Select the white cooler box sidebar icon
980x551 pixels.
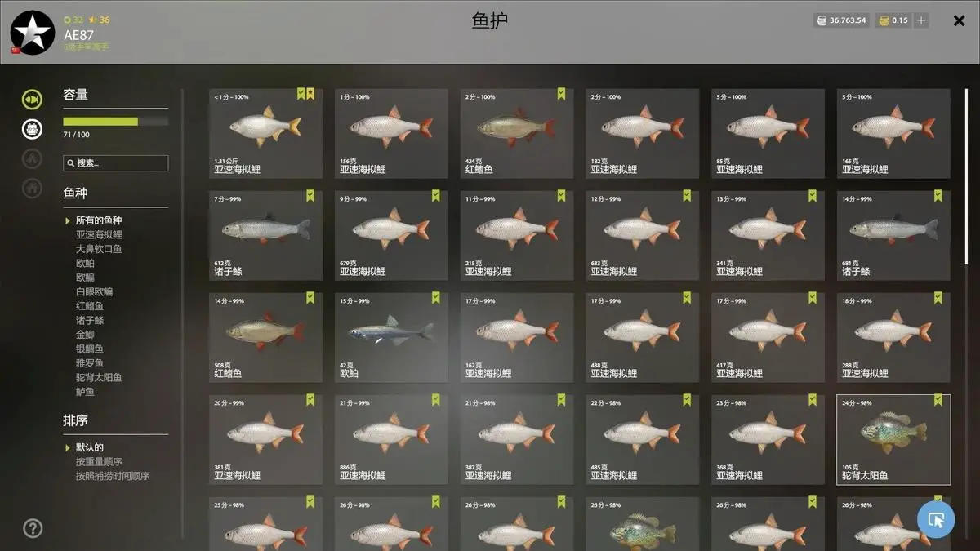[32, 128]
